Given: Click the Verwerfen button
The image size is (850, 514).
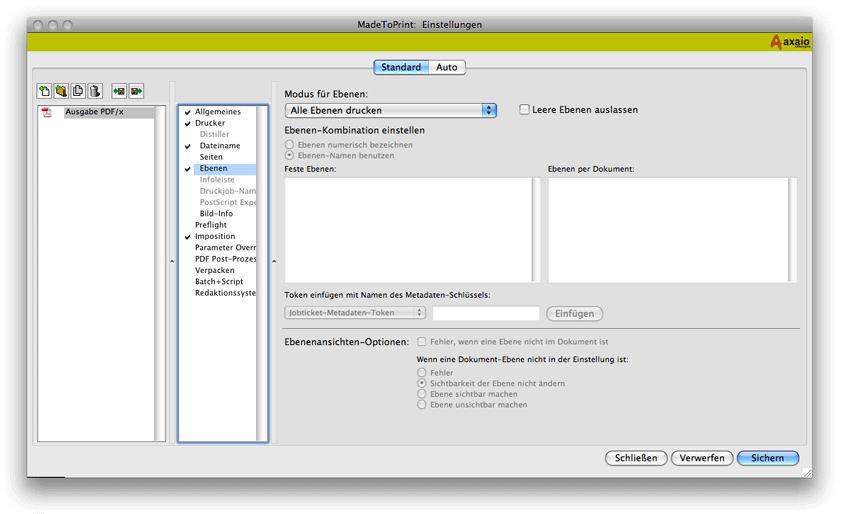Looking at the screenshot, I should coord(702,458).
